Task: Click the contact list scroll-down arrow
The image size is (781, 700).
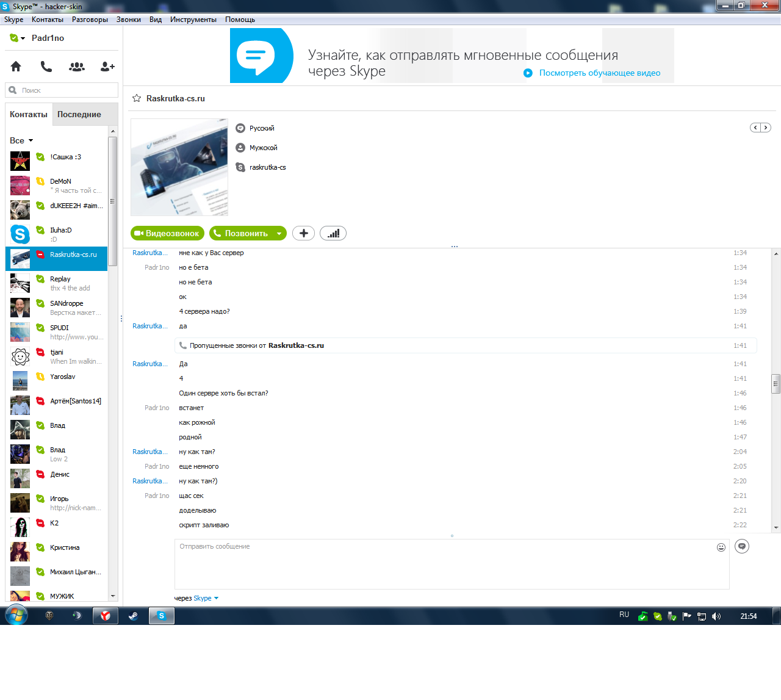Action: (x=112, y=596)
